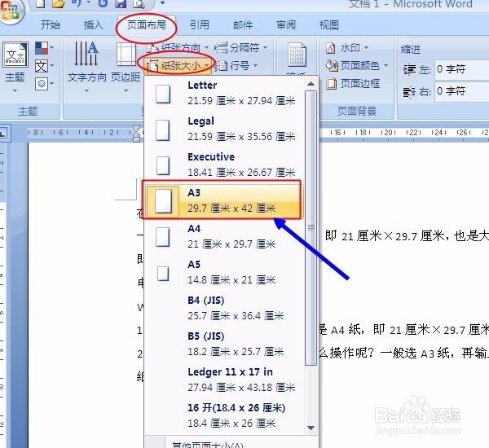This screenshot has width=489, height=448.
Task: Click the 文字方向 text direction button
Action: pyautogui.click(x=86, y=67)
